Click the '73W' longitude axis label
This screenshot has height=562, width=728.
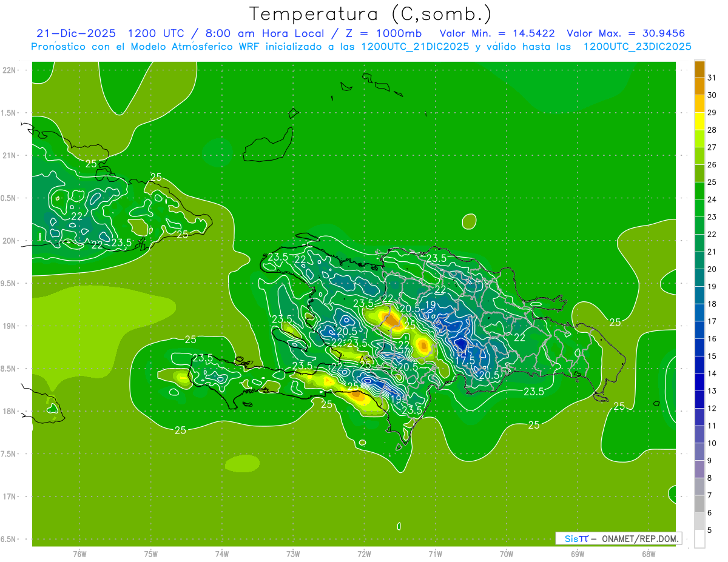pyautogui.click(x=293, y=554)
